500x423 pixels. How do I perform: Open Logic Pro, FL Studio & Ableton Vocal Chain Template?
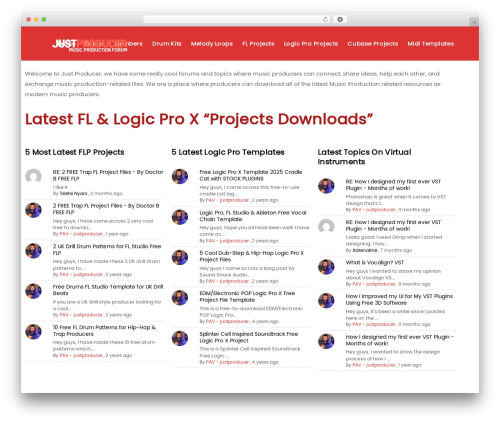pos(253,216)
